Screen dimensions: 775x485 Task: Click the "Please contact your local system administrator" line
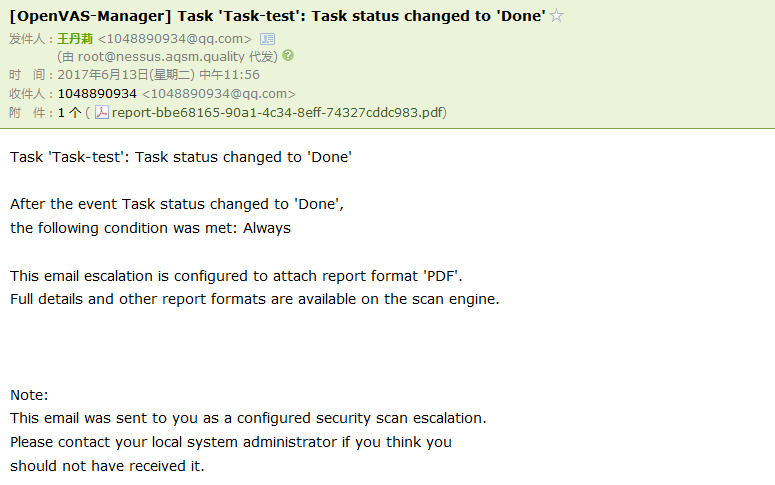coord(230,441)
